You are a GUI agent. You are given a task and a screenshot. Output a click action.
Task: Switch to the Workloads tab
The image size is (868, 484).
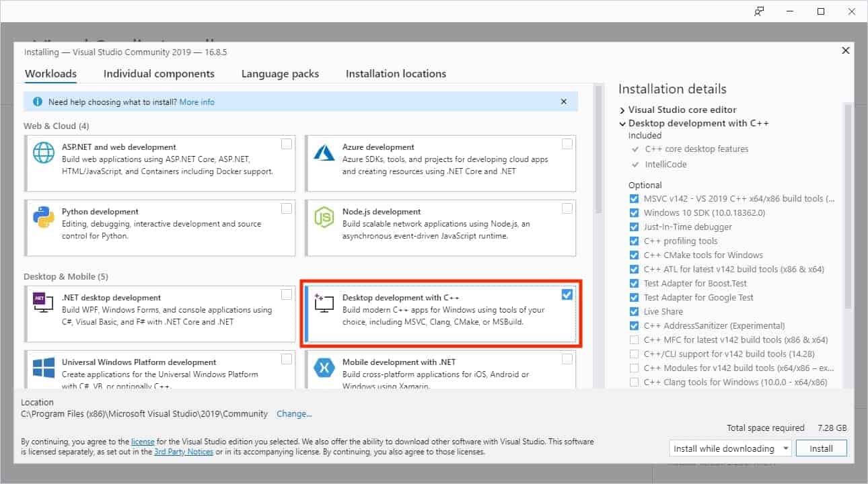(50, 74)
